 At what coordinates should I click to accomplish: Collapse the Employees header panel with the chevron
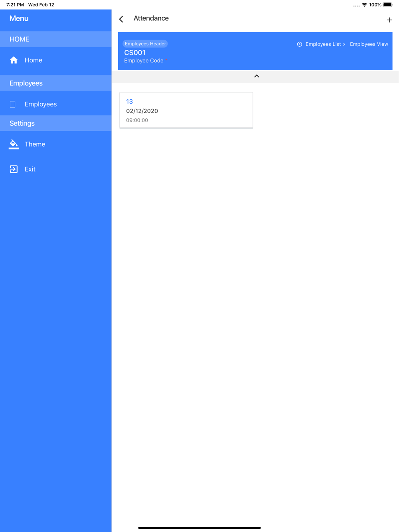tap(257, 76)
